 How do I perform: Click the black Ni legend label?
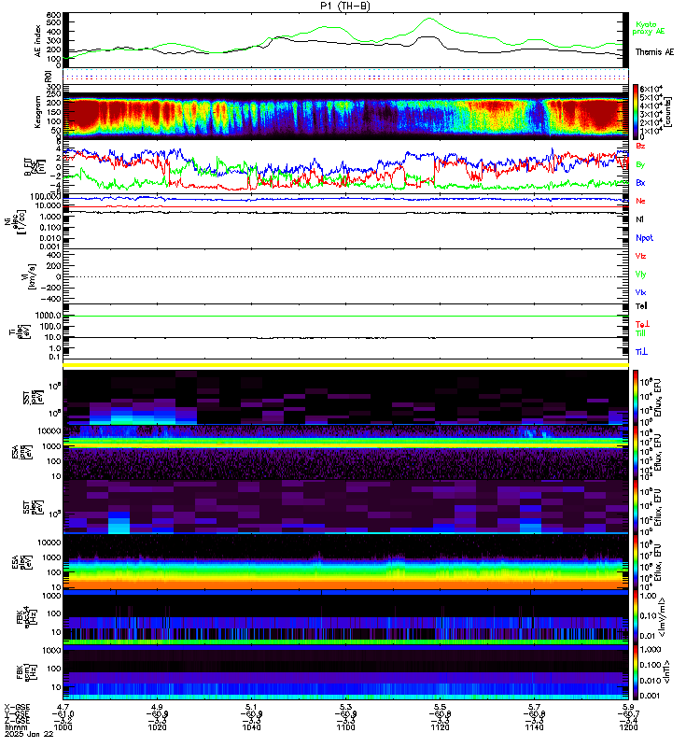[639, 219]
